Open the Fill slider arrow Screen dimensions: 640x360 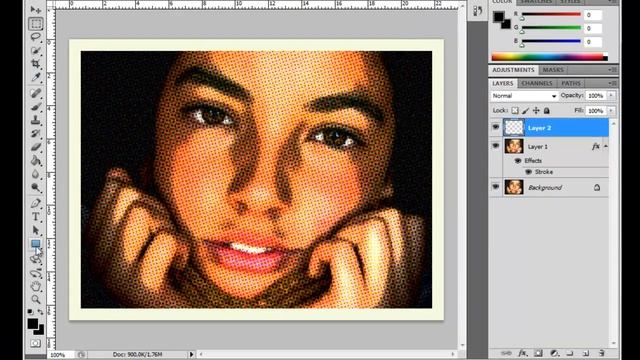tap(611, 111)
